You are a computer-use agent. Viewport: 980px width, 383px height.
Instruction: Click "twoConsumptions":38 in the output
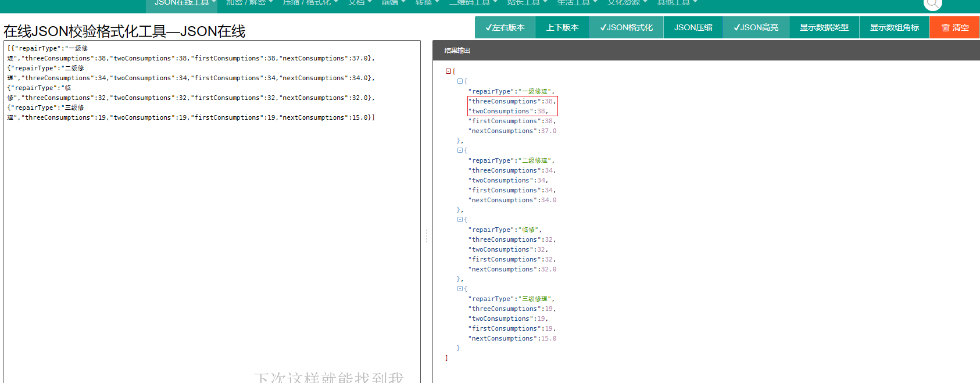pos(509,111)
